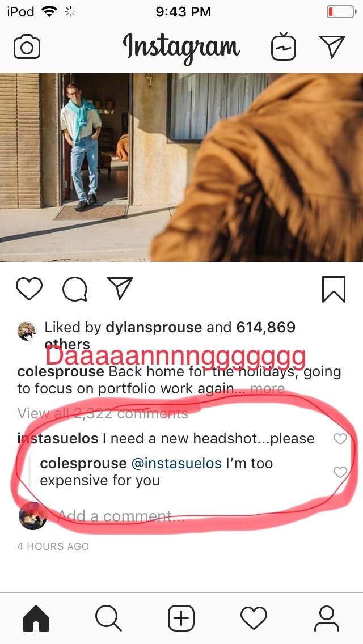Go to the Home tab
This screenshot has height=644, width=363.
click(36, 618)
